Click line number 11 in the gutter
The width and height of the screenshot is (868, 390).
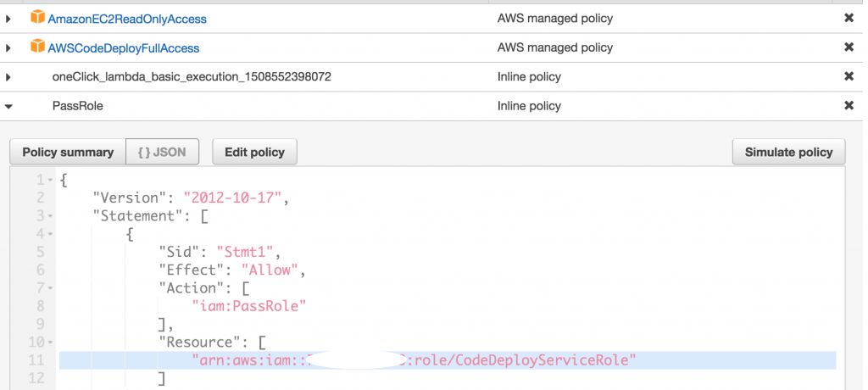point(36,360)
